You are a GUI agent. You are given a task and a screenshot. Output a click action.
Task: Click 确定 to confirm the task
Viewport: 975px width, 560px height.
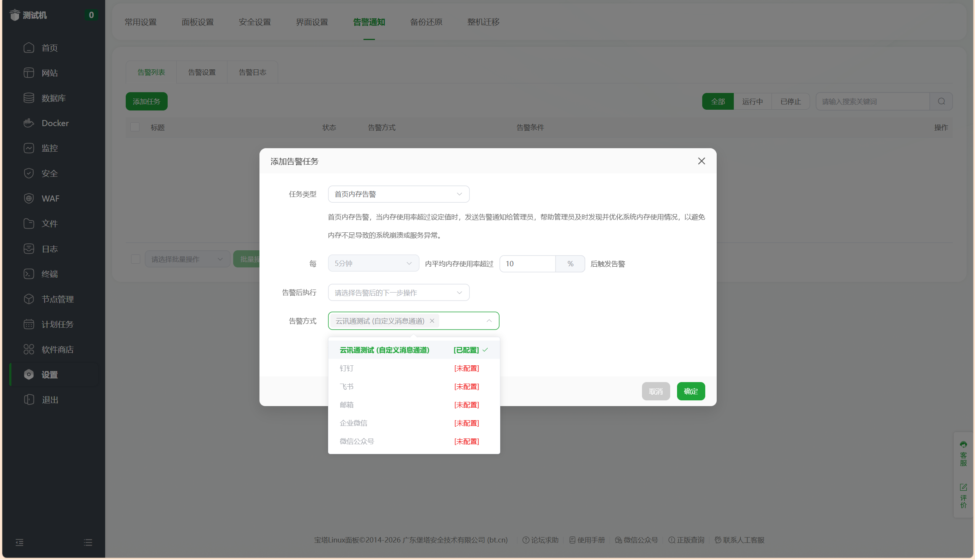point(691,392)
